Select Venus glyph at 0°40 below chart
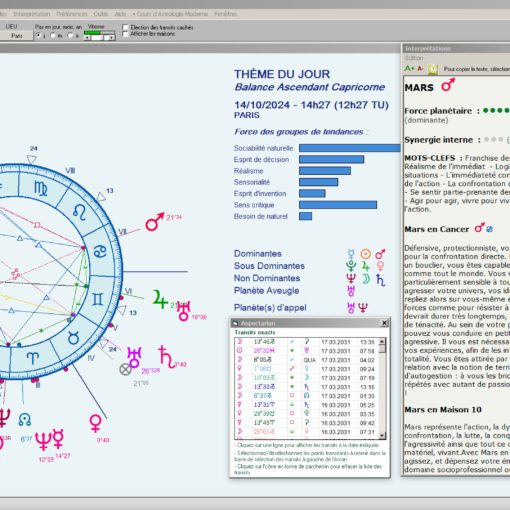This screenshot has height=510, width=510. click(x=96, y=423)
